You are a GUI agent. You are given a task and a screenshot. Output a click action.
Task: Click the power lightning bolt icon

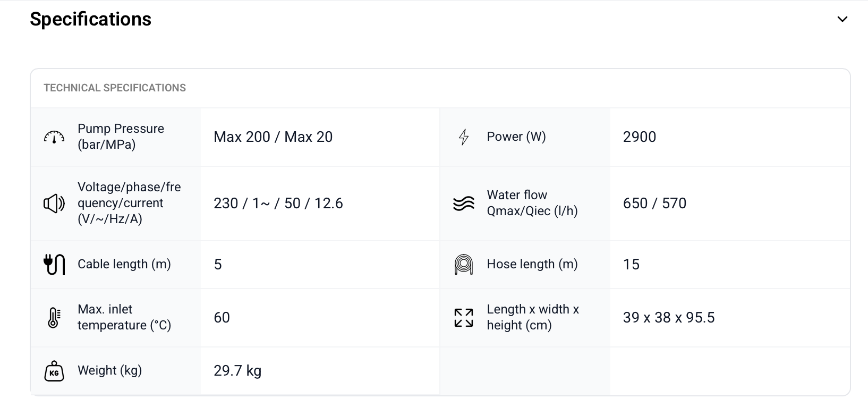(464, 137)
